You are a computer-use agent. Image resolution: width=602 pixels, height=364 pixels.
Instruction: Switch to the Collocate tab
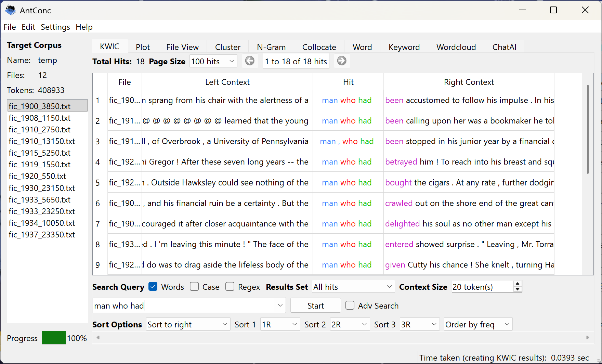319,47
